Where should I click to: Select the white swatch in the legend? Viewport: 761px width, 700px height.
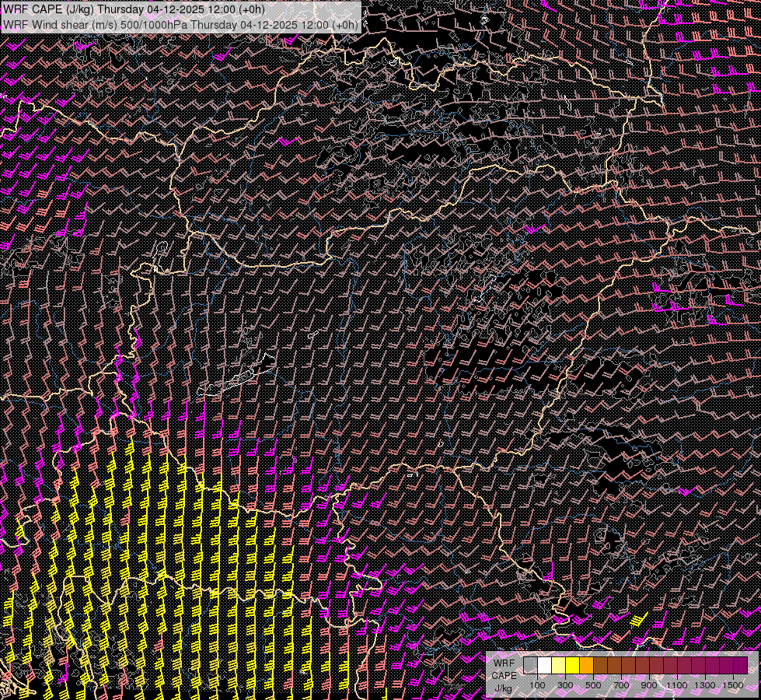tap(544, 665)
